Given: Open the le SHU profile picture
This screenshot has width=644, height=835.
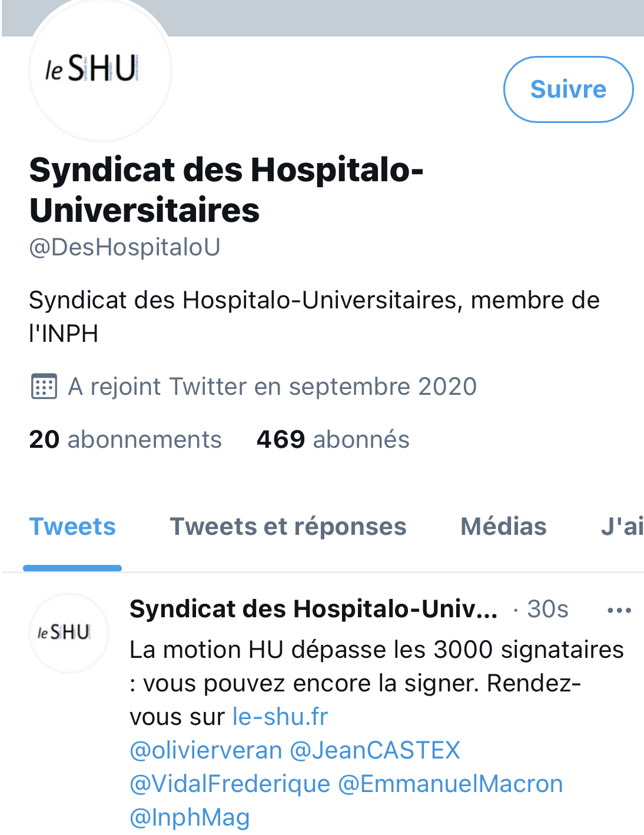Looking at the screenshot, I should tap(100, 69).
